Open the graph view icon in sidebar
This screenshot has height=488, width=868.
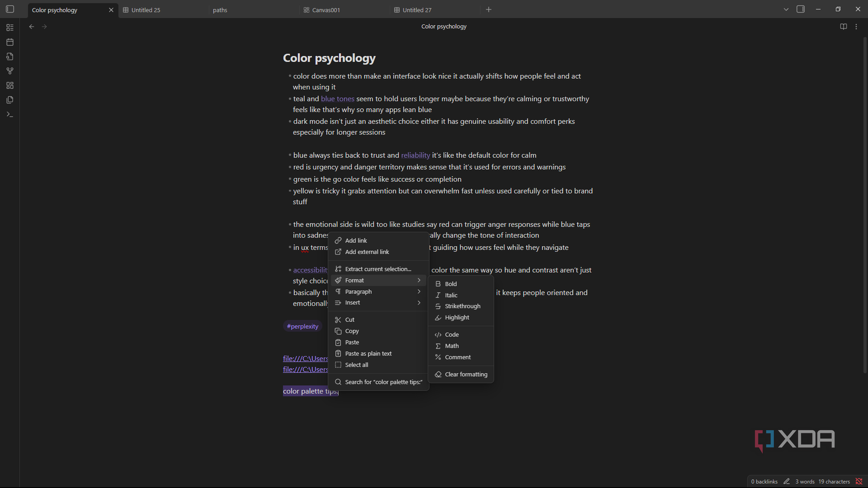click(9, 70)
